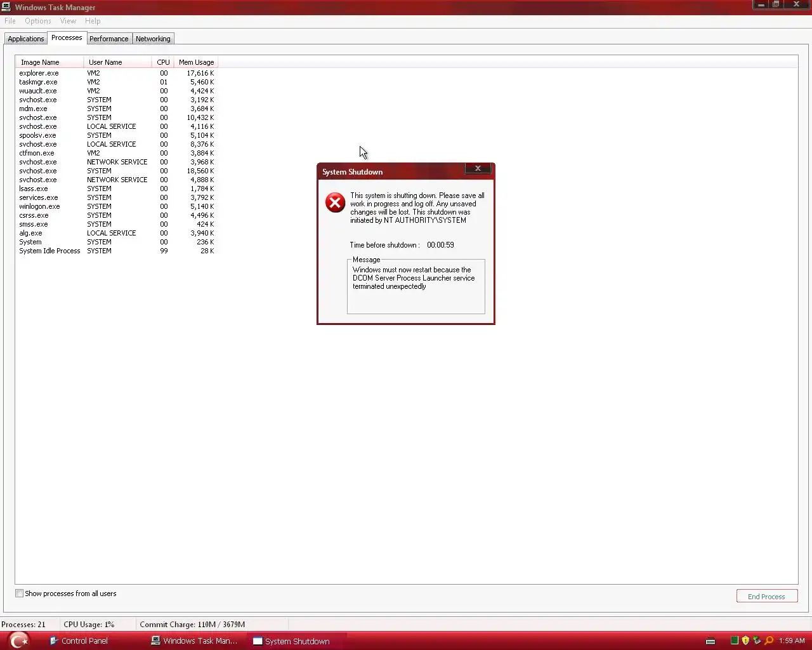Click the orange magnifier tray icon
The width and height of the screenshot is (812, 650).
[769, 640]
